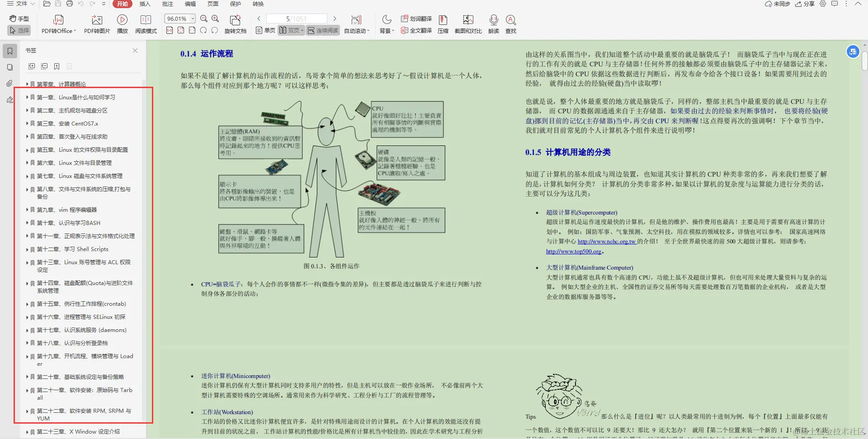Open the 压缩 PDF compression tool

point(443,24)
